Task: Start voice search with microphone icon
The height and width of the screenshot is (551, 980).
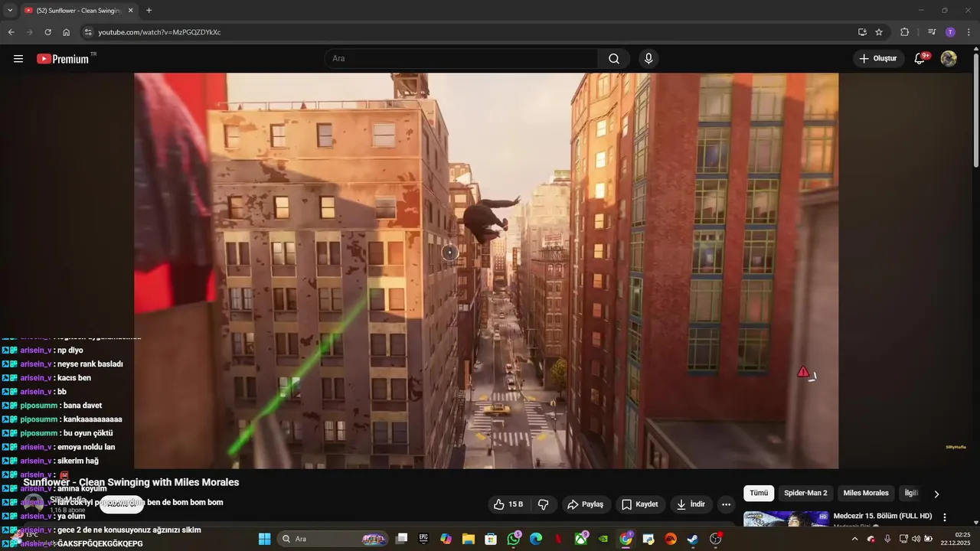Action: 648,59
